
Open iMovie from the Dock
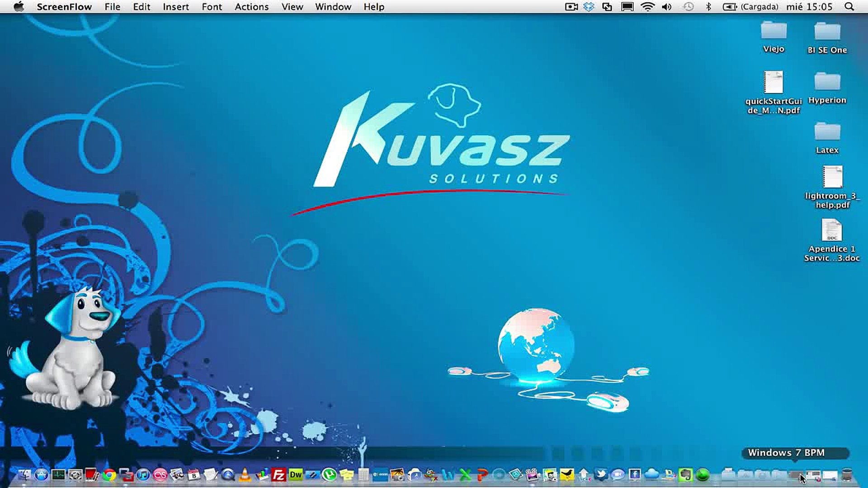pos(533,475)
